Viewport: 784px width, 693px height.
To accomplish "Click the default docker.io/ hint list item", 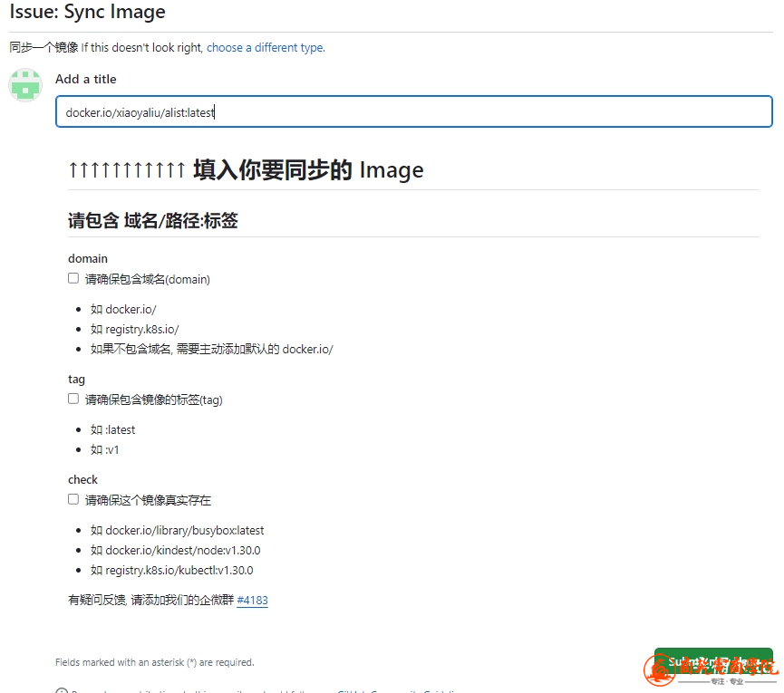I will tap(211, 350).
